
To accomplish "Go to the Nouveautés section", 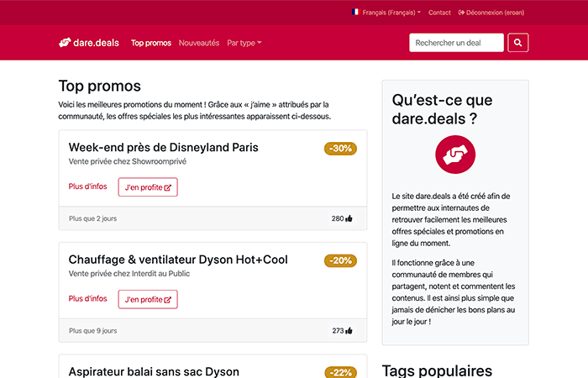I will coord(199,43).
